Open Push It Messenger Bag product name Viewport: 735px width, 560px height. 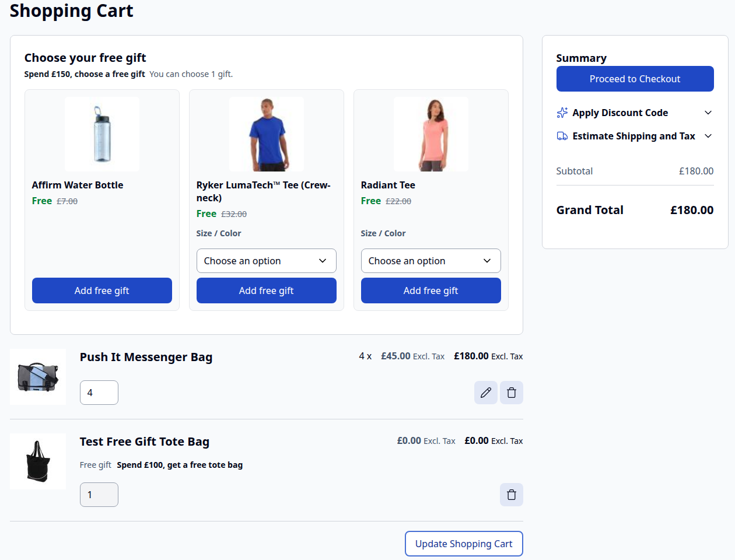[x=146, y=357]
